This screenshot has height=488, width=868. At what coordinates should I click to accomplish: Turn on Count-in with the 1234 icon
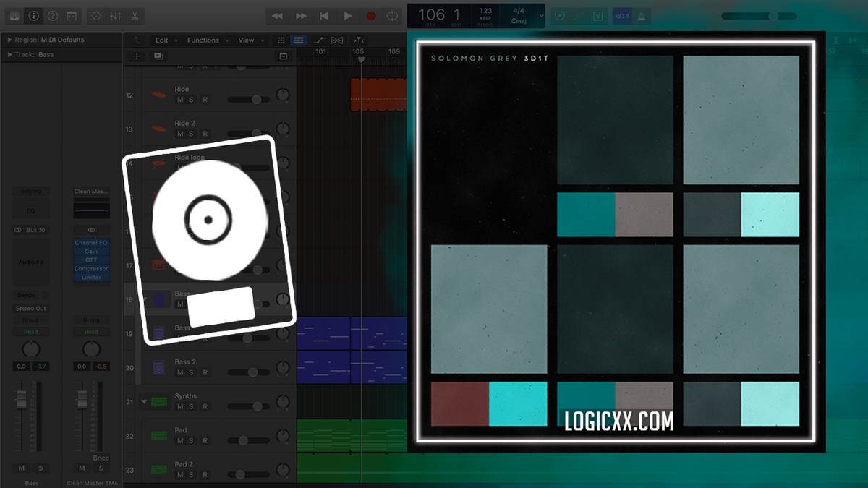click(621, 14)
